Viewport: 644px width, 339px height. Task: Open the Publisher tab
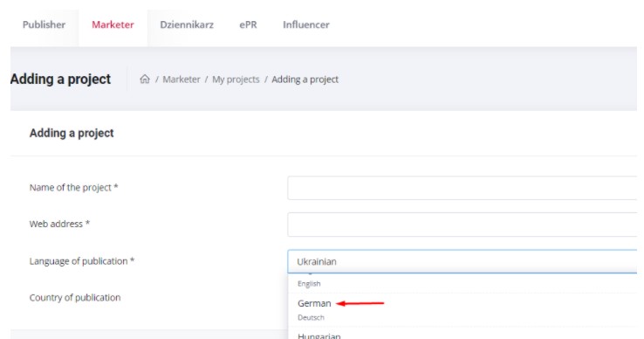[44, 24]
